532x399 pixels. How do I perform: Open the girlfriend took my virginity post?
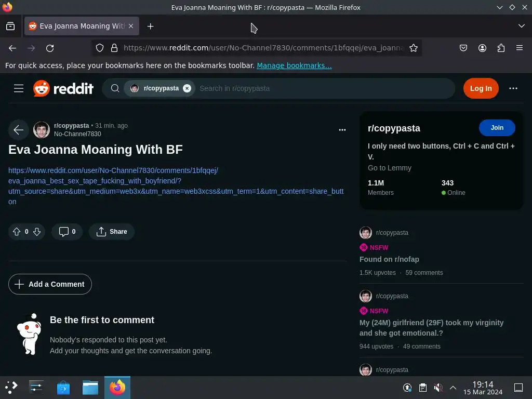(431, 328)
